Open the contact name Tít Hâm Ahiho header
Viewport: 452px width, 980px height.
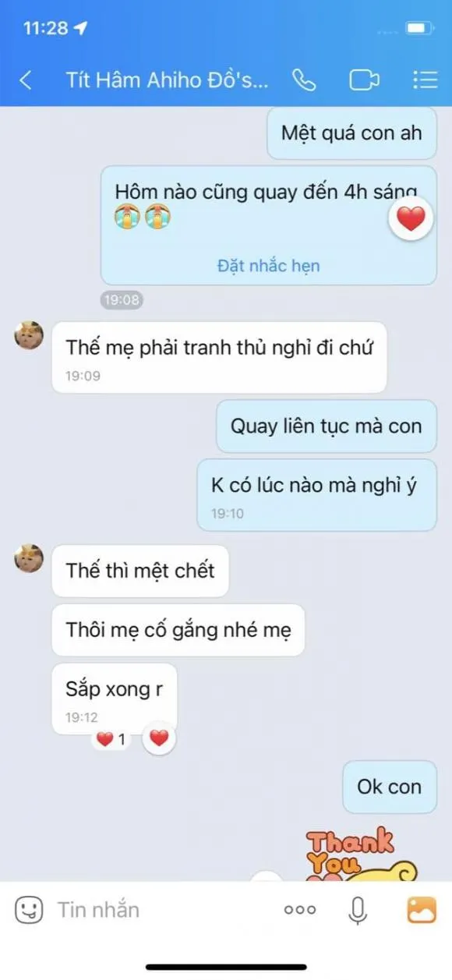pos(167,80)
